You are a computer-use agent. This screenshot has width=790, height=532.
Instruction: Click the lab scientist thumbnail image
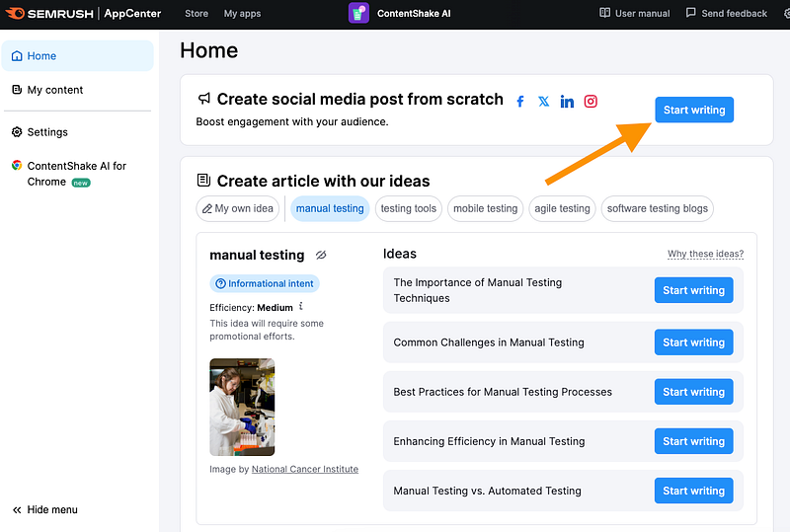pyautogui.click(x=242, y=407)
